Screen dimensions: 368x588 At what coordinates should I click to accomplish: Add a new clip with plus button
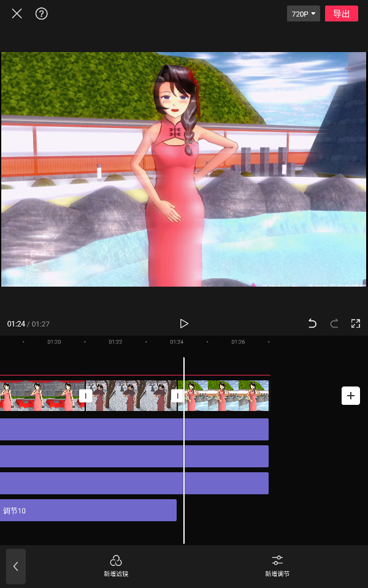(x=350, y=396)
